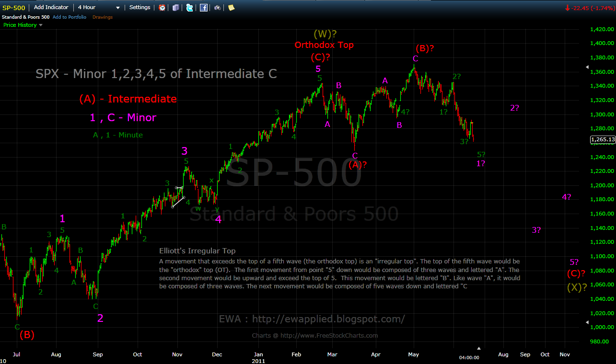Click the '(W)?' label at top
Image resolution: width=616 pixels, height=364 pixels.
point(325,34)
